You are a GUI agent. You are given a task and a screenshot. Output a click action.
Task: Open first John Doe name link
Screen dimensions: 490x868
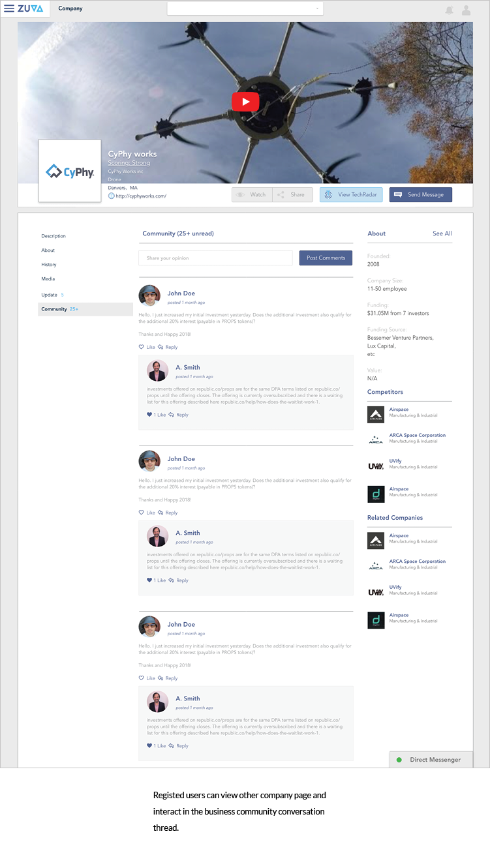tap(181, 293)
